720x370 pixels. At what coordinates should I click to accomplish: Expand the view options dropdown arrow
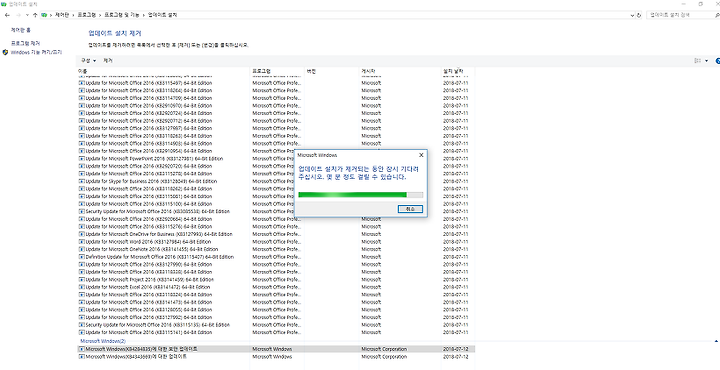pos(706,61)
